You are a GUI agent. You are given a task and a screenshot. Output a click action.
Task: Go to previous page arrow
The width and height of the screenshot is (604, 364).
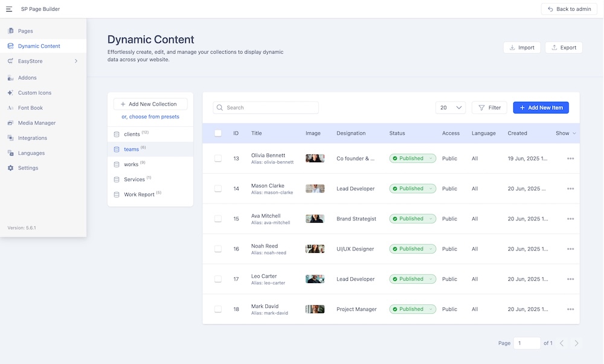click(562, 343)
